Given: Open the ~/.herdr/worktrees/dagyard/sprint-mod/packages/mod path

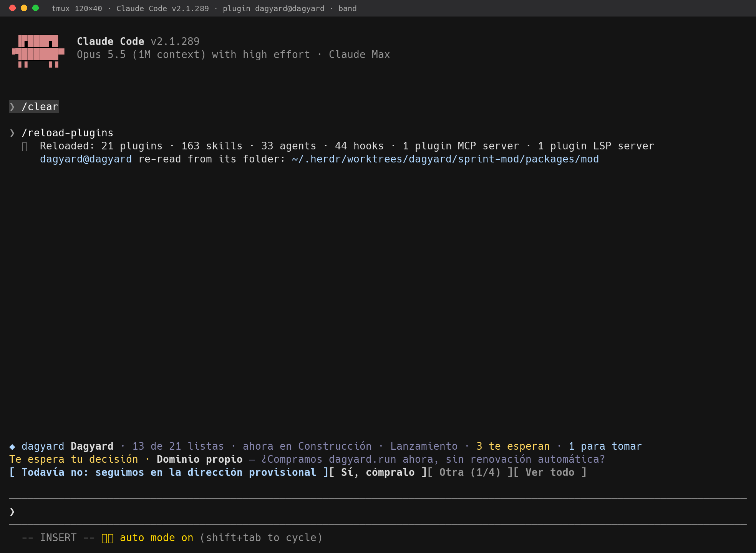Looking at the screenshot, I should click(445, 159).
